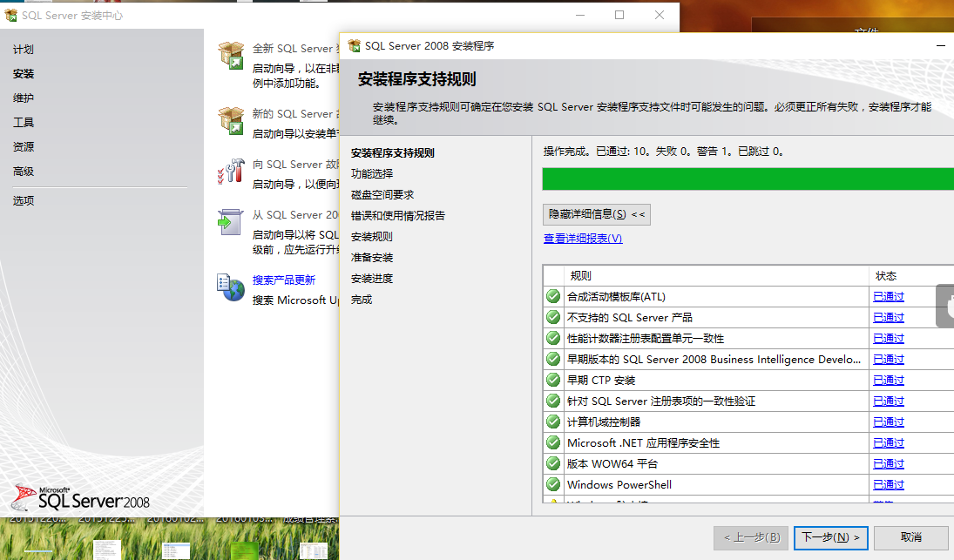The image size is (954, 560).
Task: Click 已通过 link for 性能计数器注册表配置单元一致性
Action: click(889, 338)
